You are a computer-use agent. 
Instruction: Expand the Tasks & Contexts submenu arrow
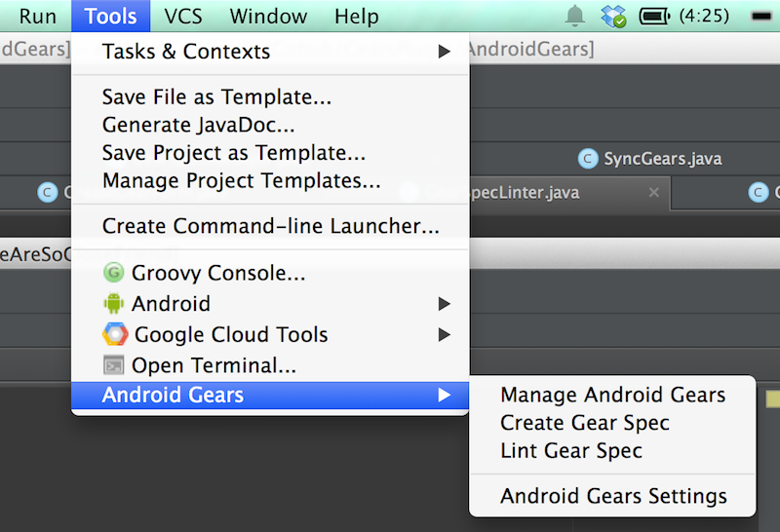[444, 51]
